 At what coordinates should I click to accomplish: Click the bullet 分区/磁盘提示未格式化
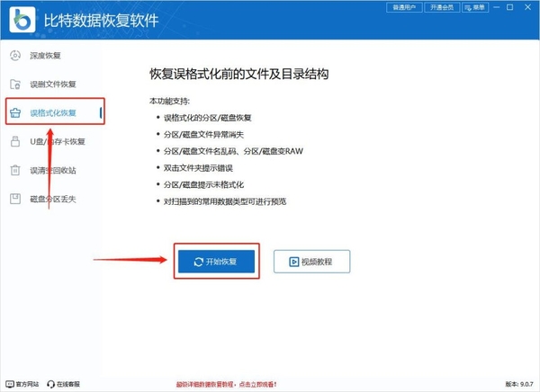(203, 185)
